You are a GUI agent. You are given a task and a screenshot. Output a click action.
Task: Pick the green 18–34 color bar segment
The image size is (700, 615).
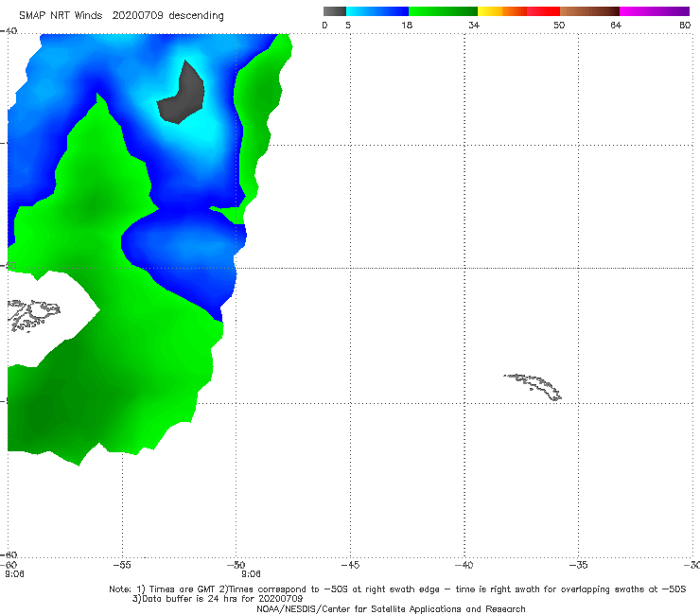pos(443,11)
